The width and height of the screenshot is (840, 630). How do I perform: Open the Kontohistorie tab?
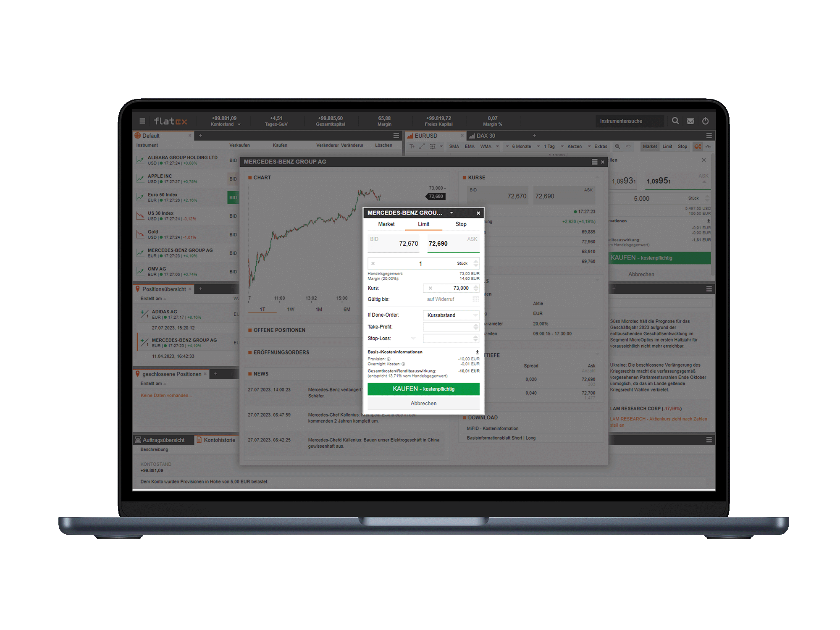[x=216, y=440]
